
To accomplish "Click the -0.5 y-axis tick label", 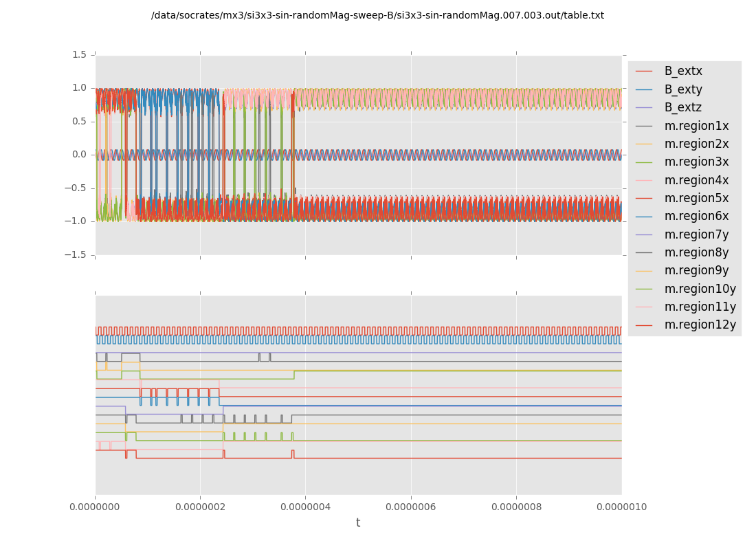I will [77, 188].
